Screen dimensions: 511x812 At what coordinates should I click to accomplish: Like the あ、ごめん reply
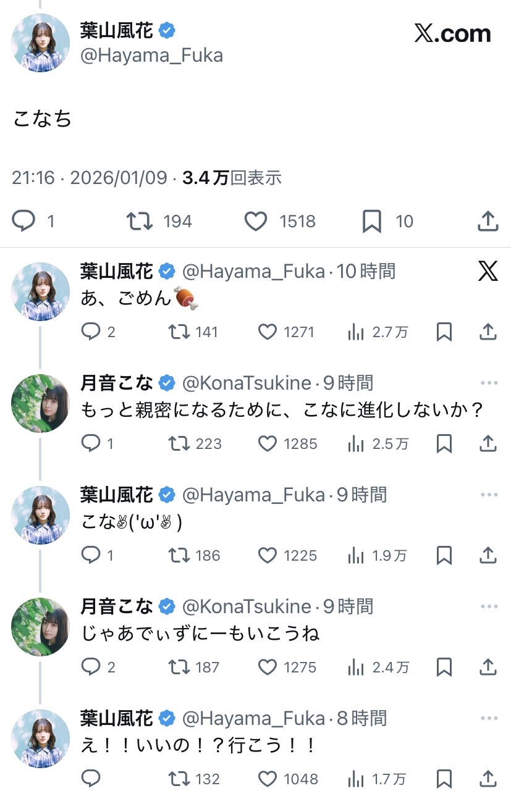pos(267,332)
